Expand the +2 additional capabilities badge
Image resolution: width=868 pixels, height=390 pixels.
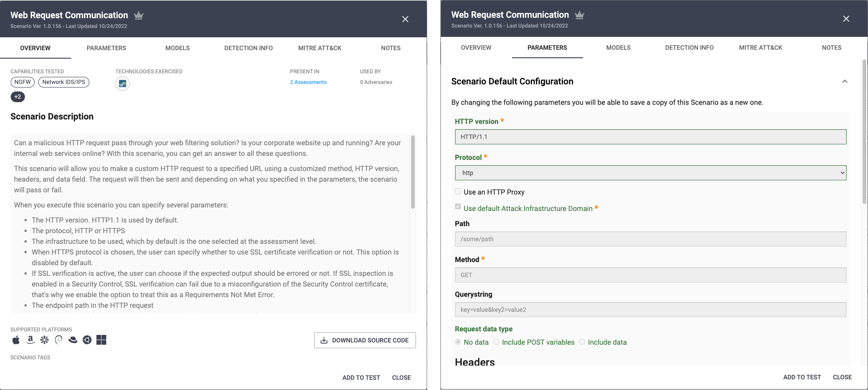[18, 96]
